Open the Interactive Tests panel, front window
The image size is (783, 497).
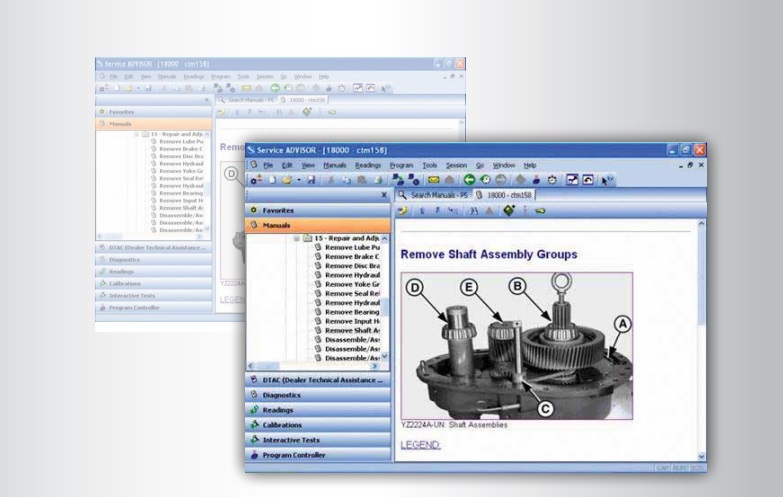click(318, 440)
